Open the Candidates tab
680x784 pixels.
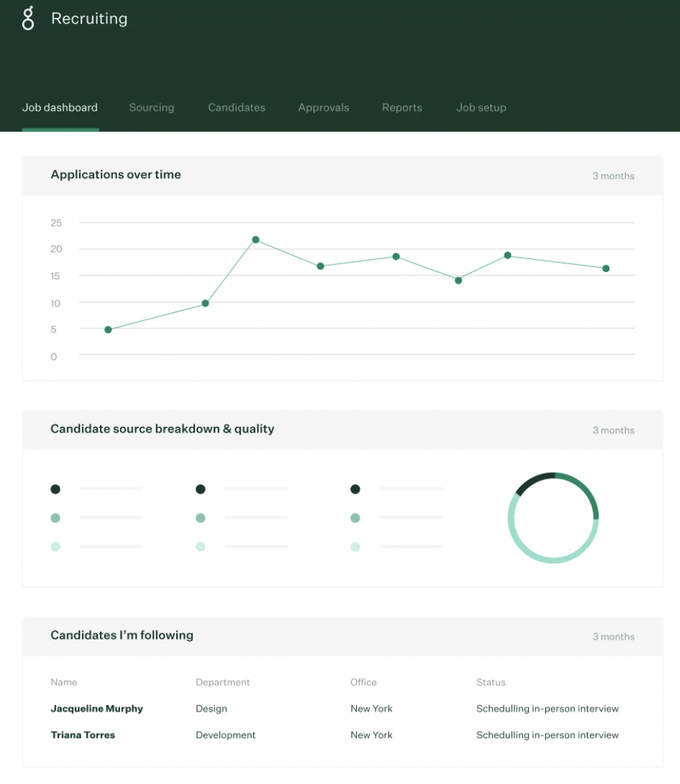(237, 108)
